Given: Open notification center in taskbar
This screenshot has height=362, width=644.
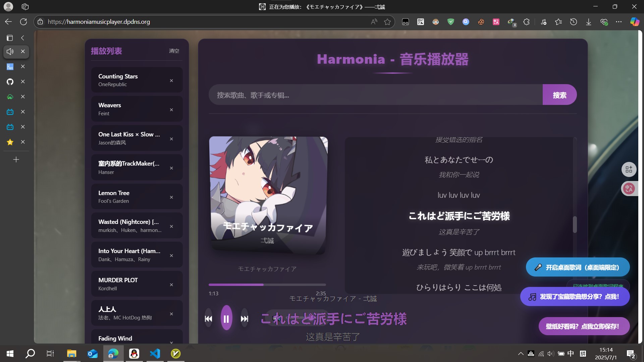Looking at the screenshot, I should tap(631, 354).
